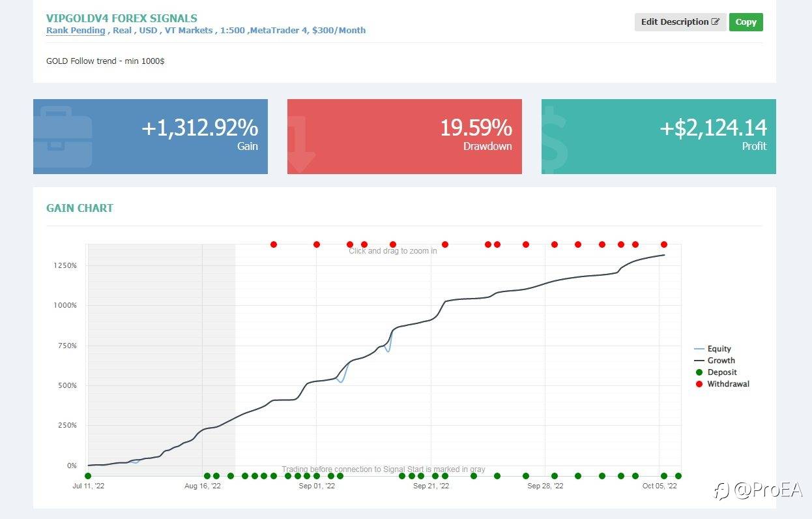812x519 pixels.
Task: Select the last red withdrawal marker
Action: [664, 245]
